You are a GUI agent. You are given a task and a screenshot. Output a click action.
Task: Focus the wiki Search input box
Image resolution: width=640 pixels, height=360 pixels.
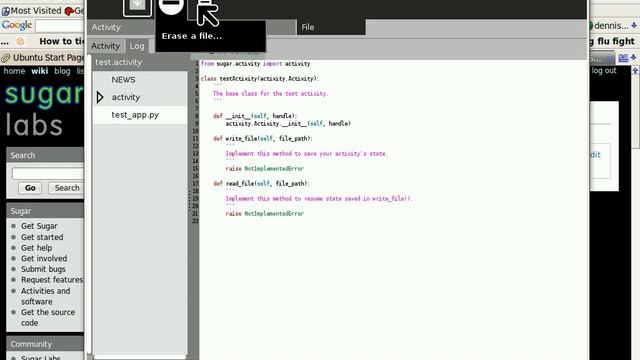[48, 173]
